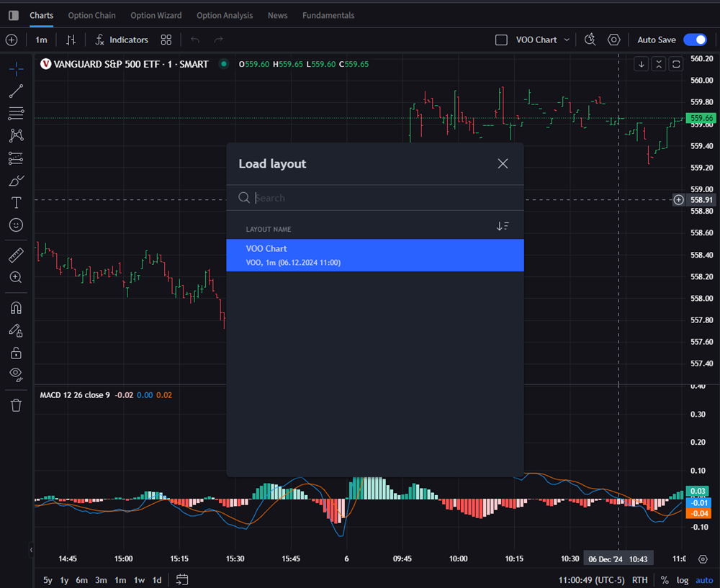Open the Option Wizard tab
The width and height of the screenshot is (720, 588).
pos(156,16)
